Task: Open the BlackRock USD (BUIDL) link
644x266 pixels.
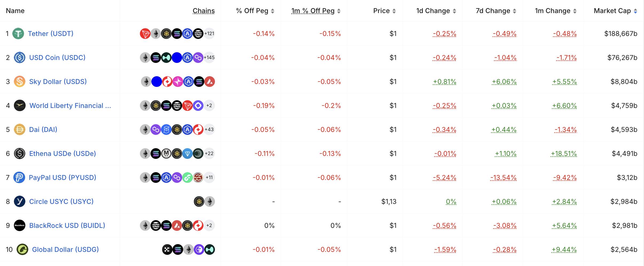Action: [x=67, y=225]
